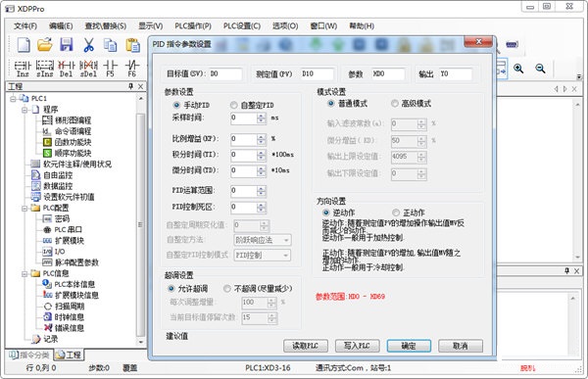Image resolution: width=588 pixels, height=379 pixels.
Task: Collapse the PLC信息 folder
Action: point(24,273)
